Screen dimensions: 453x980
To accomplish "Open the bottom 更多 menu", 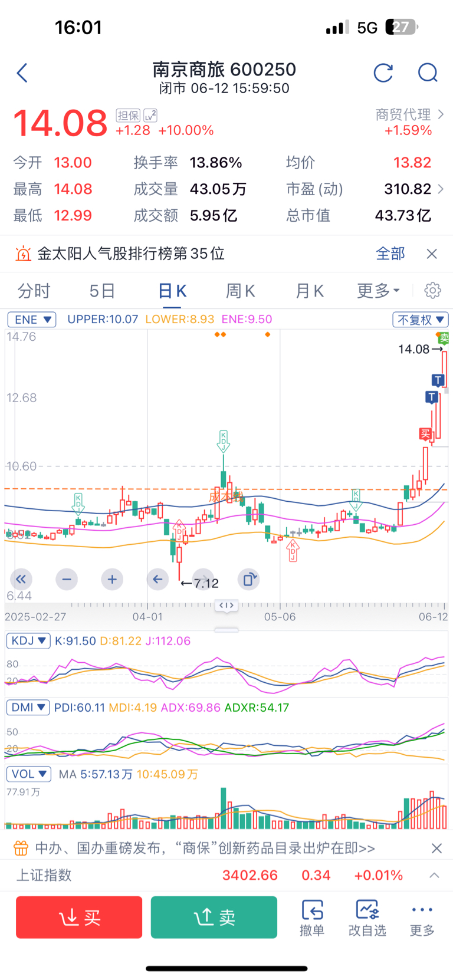I will click(422, 918).
